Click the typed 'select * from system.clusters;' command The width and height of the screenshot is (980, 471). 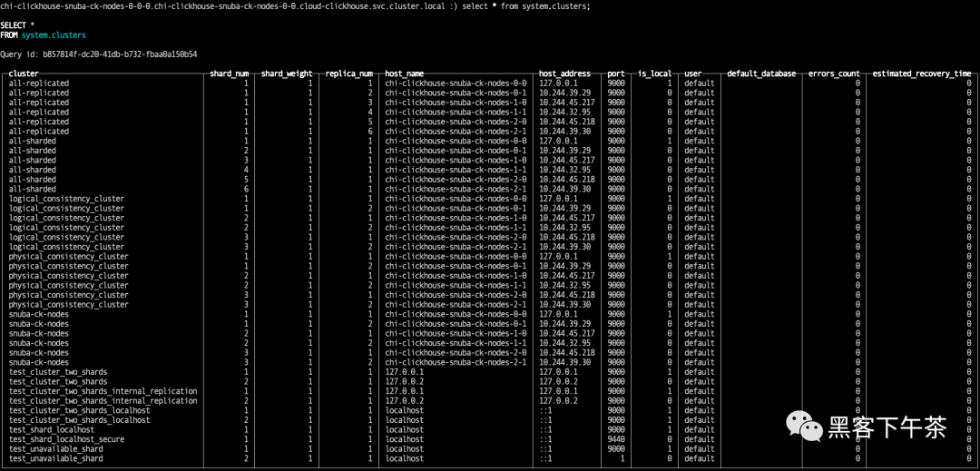[525, 5]
